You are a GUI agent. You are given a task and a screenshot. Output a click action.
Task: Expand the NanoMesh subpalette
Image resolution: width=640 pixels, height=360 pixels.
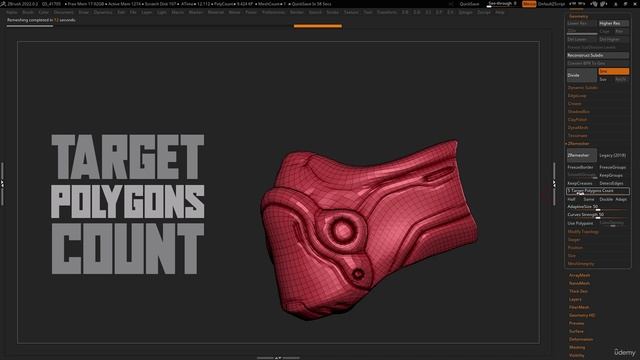coord(580,283)
